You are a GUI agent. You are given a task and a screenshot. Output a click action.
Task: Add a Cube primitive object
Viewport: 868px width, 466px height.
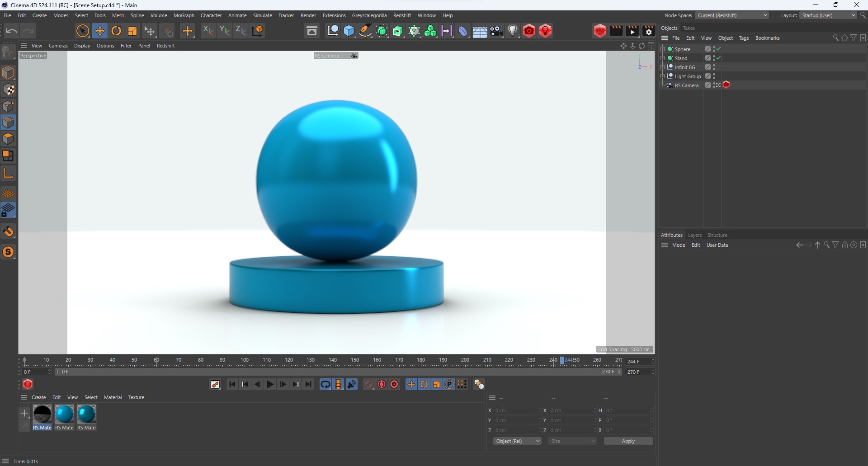point(349,31)
